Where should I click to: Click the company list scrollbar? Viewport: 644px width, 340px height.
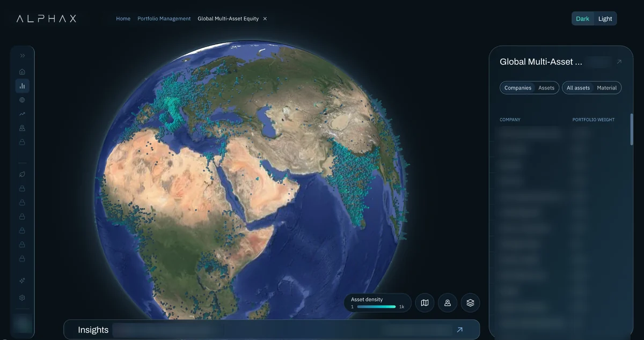tap(632, 129)
